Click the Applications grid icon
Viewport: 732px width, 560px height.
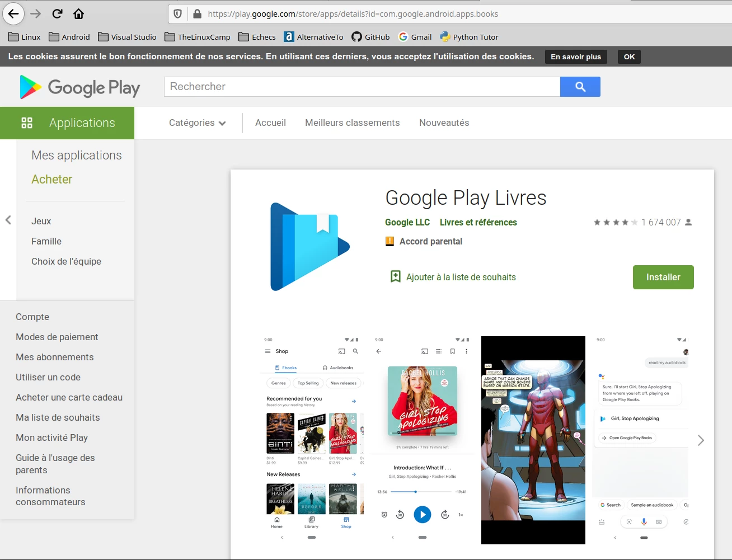pos(27,123)
